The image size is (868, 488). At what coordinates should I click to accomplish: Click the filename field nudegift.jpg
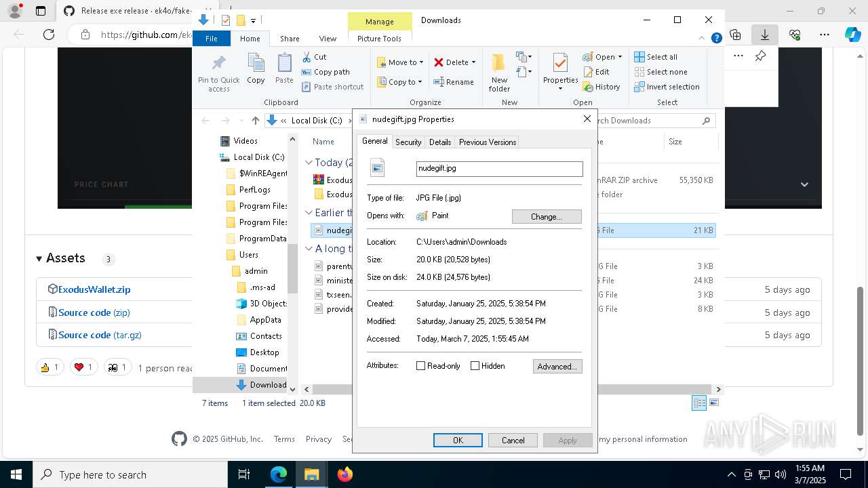pyautogui.click(x=500, y=169)
